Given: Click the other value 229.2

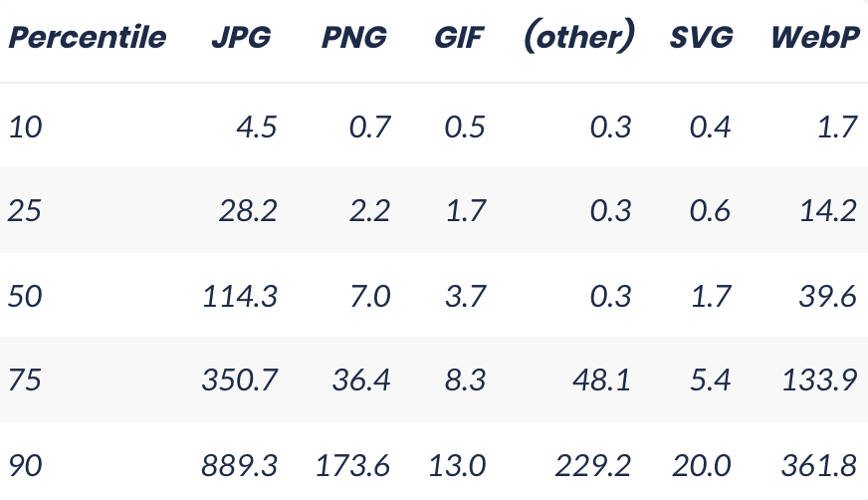Looking at the screenshot, I should 593,465.
